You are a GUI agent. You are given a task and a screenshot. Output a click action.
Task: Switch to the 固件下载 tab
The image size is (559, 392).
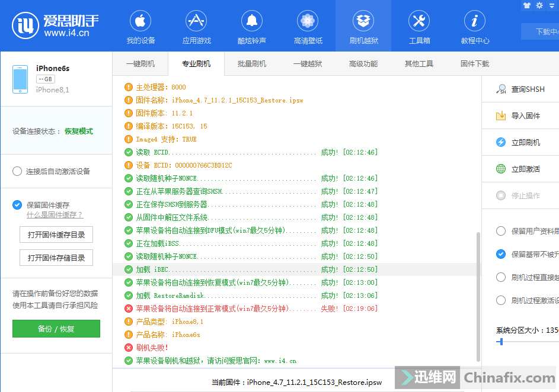point(475,64)
